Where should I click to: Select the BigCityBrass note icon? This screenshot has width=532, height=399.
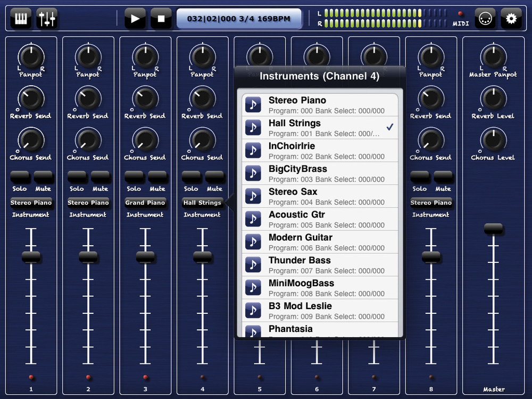coord(253,173)
